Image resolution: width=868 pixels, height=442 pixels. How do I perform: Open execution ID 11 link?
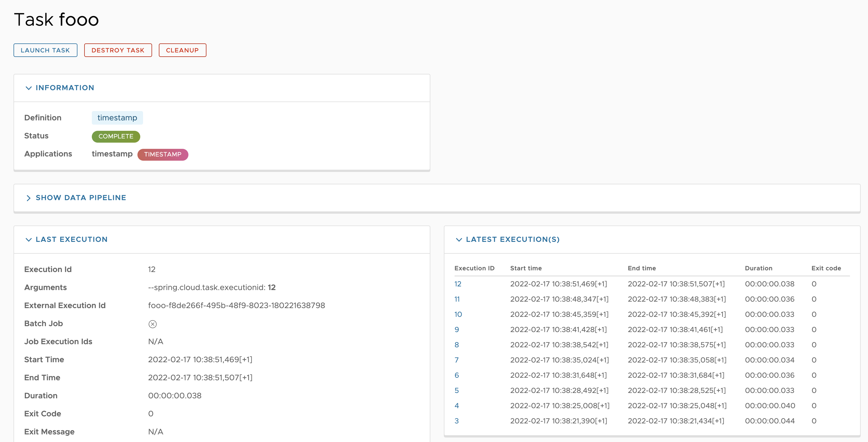(x=457, y=299)
